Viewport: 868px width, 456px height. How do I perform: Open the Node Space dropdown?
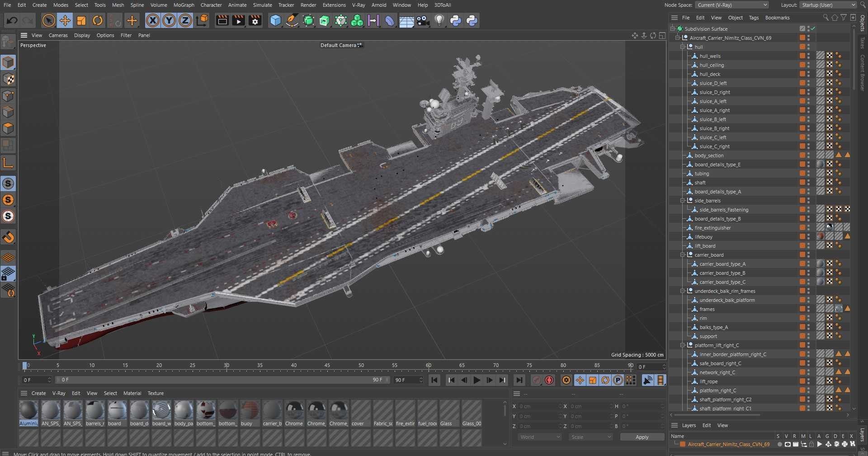click(732, 5)
